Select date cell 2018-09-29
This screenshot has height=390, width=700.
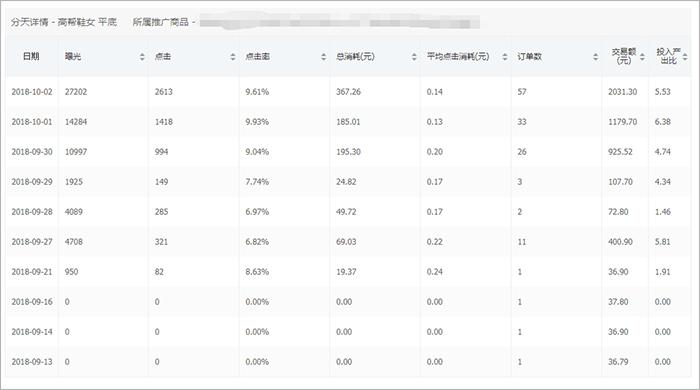coord(32,182)
